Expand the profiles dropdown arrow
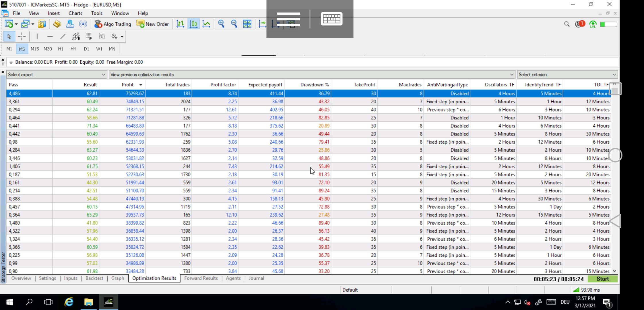This screenshot has height=310, width=644. coord(33,24)
